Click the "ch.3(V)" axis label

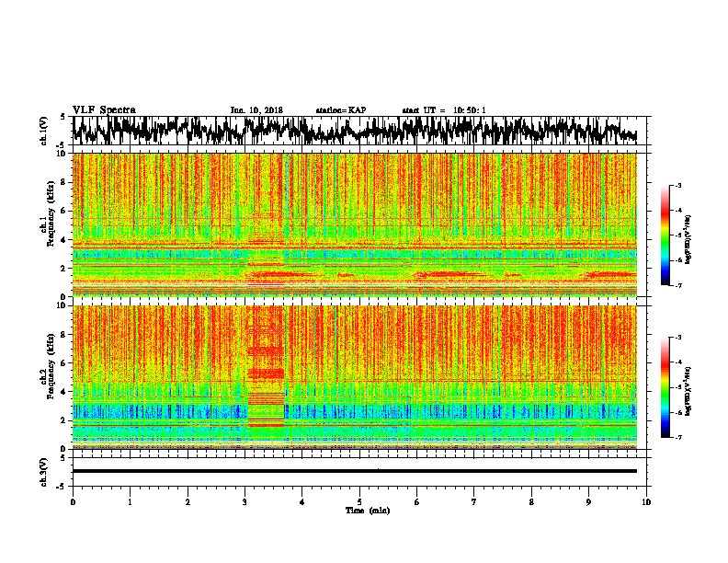coord(44,472)
